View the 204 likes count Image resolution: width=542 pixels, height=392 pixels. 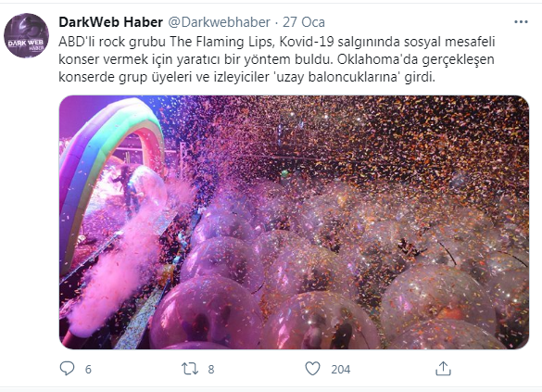[340, 369]
